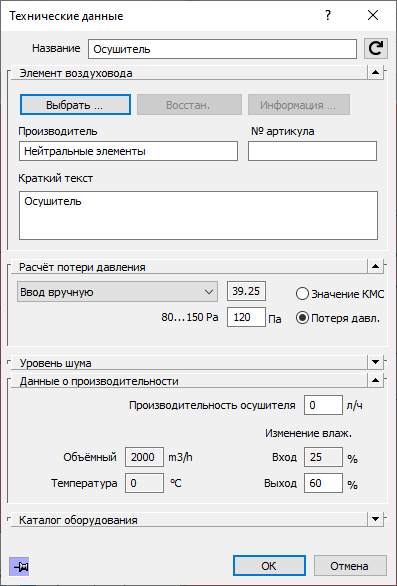Collapse the Данные о производительности section
Viewport: 397px width, 586px height.
coord(375,381)
